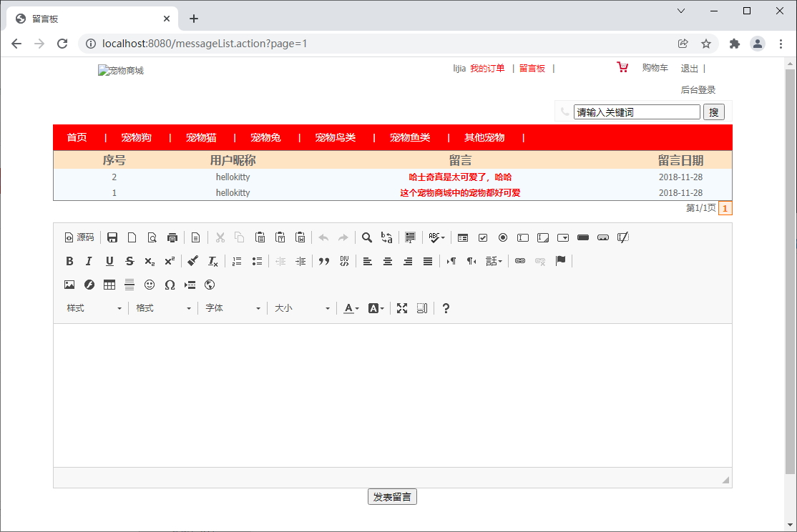
Task: Center align text
Action: [x=388, y=261]
